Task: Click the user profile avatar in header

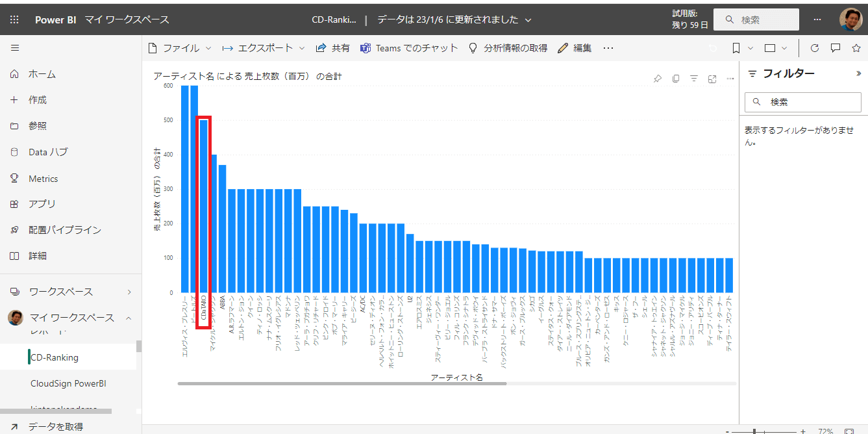Action: (x=850, y=19)
